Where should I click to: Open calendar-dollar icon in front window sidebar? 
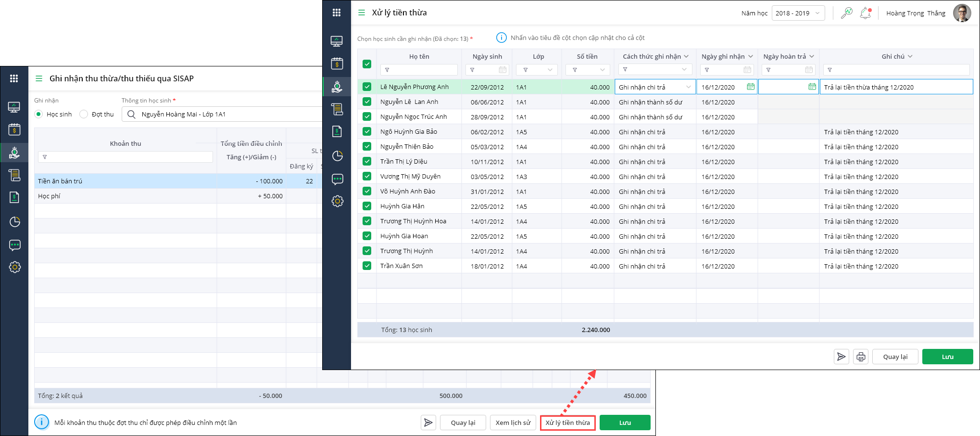pyautogui.click(x=337, y=64)
